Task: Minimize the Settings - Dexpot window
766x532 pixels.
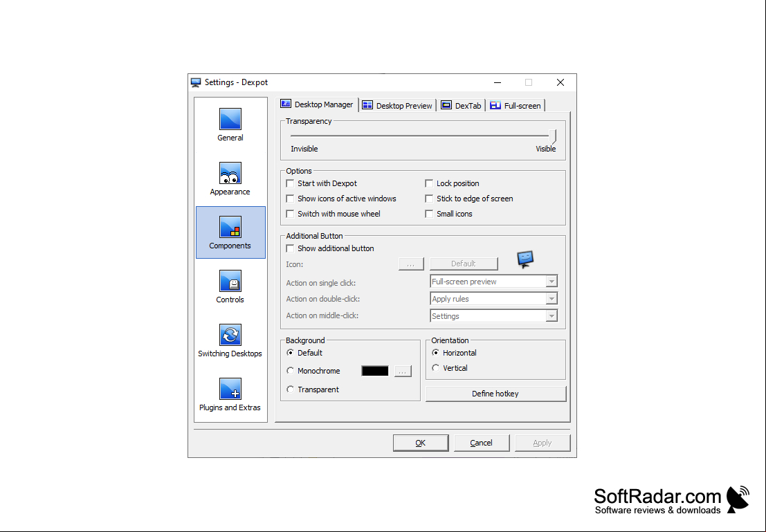Action: (498, 82)
